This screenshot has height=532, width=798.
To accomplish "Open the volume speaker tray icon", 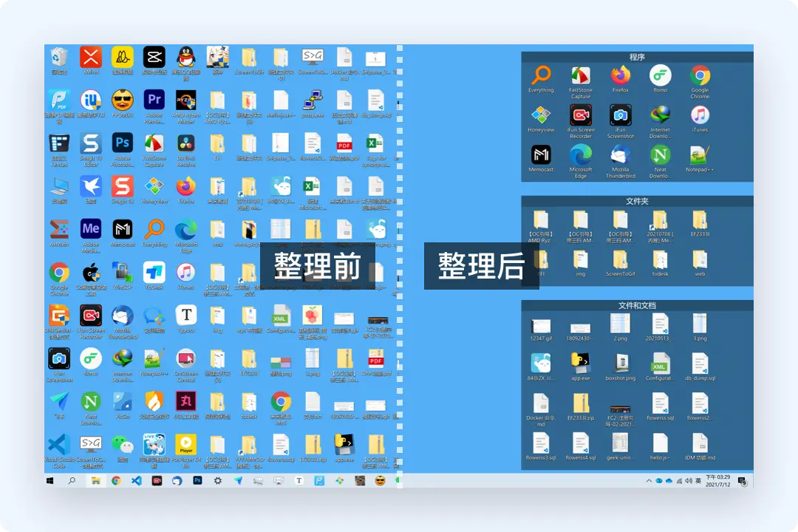I will click(x=689, y=480).
